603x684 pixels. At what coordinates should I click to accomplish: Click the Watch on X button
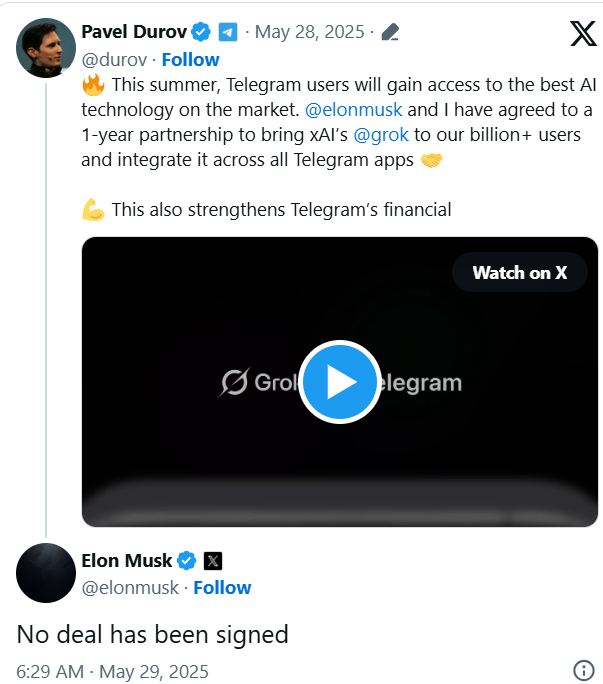click(x=520, y=273)
